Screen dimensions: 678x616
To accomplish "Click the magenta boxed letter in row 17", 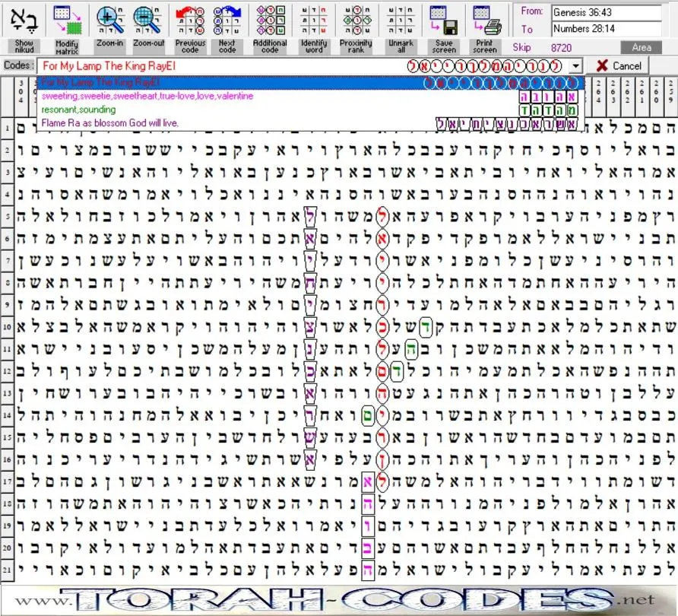I will (368, 482).
